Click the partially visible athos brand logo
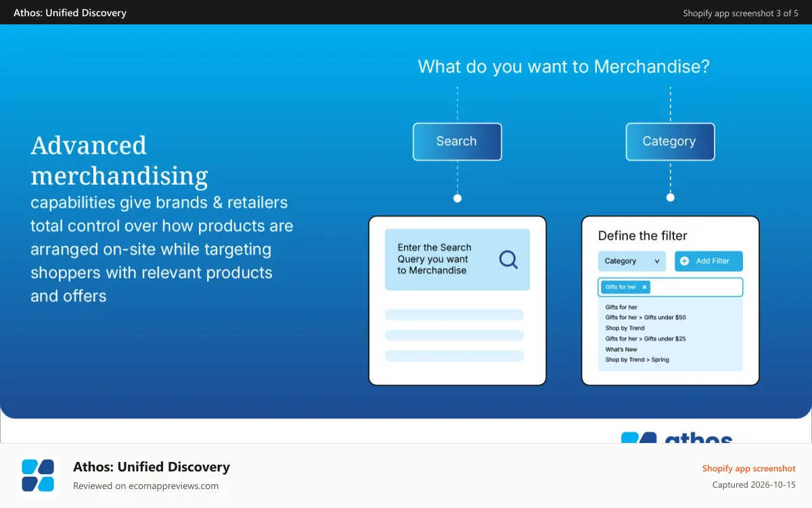Image resolution: width=812 pixels, height=508 pixels. point(677,438)
